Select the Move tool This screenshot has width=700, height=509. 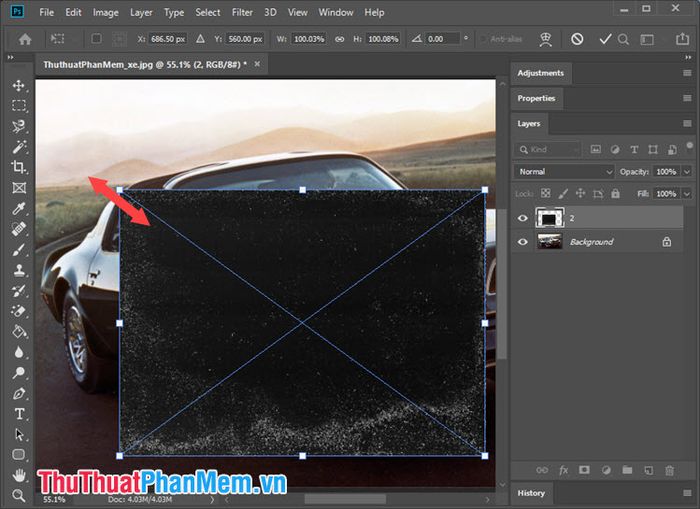(19, 85)
